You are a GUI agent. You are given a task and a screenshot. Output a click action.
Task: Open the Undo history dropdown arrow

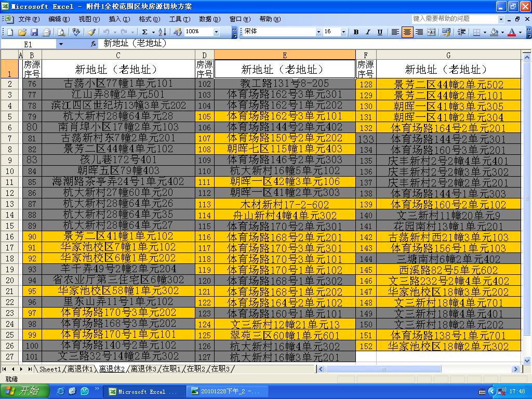[115, 32]
